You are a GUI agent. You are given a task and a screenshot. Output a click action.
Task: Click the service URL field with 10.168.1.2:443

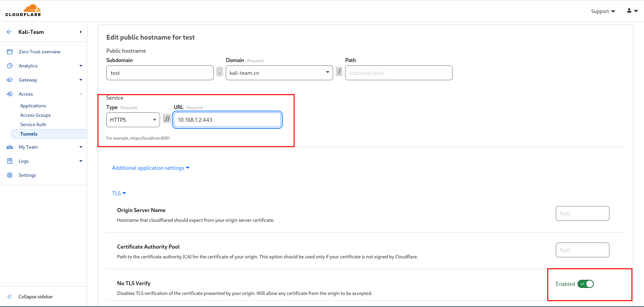coord(227,120)
